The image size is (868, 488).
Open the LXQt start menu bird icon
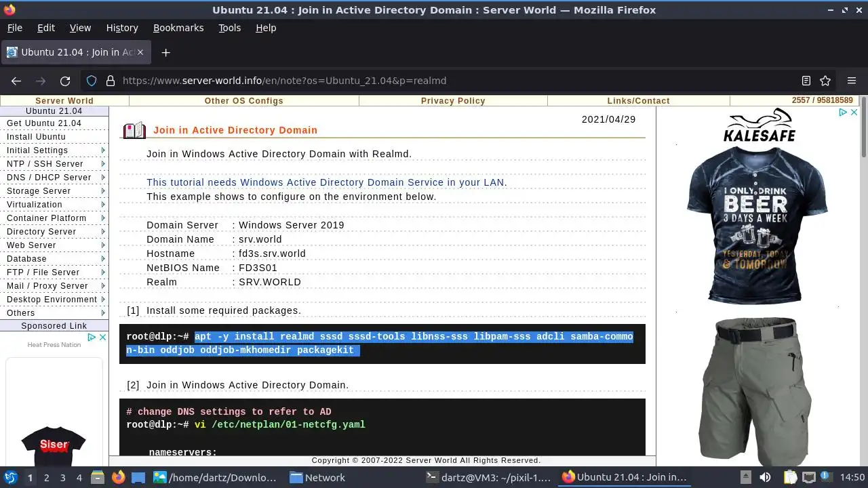tap(11, 477)
